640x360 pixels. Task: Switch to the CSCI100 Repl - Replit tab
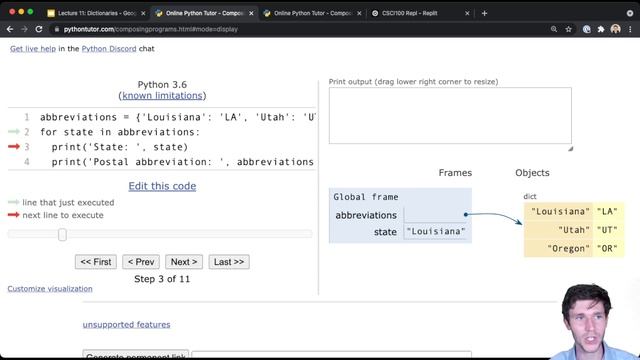(x=409, y=13)
